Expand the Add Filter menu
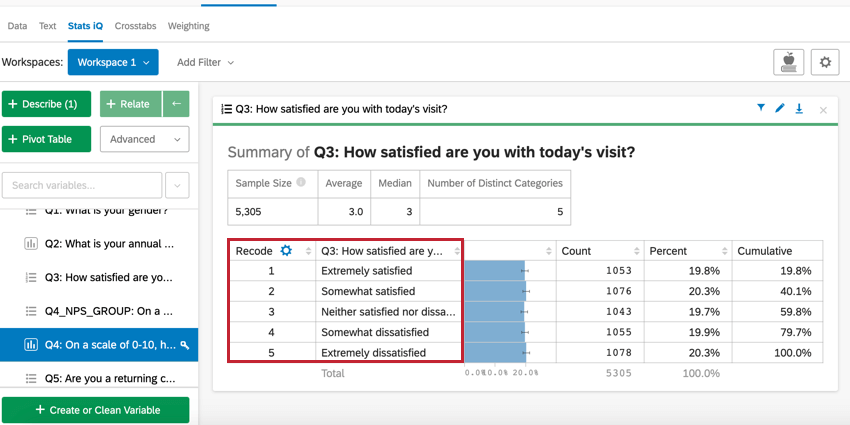The height and width of the screenshot is (425, 850). tap(205, 62)
